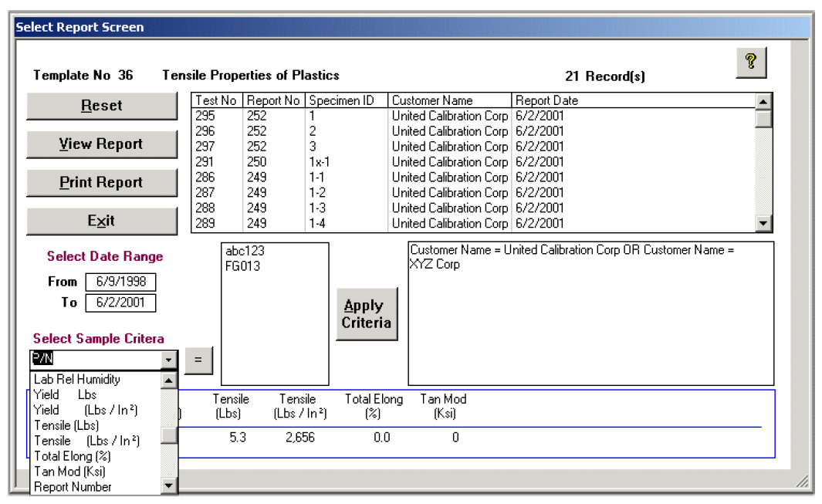Select the row with Test No 288
Viewport: 822px width, 504px height.
click(x=473, y=208)
